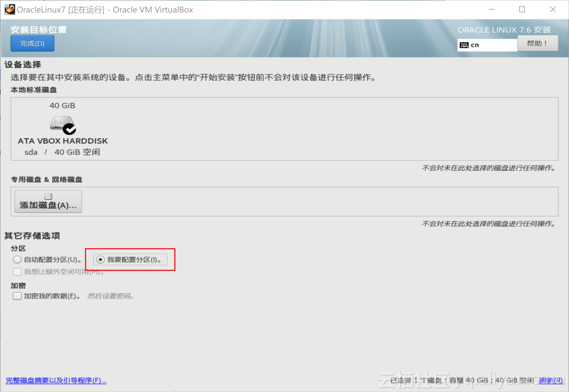Screen dimensions: 569x392
Task: Click the 刷新(R) refresh link
Action: [551, 380]
